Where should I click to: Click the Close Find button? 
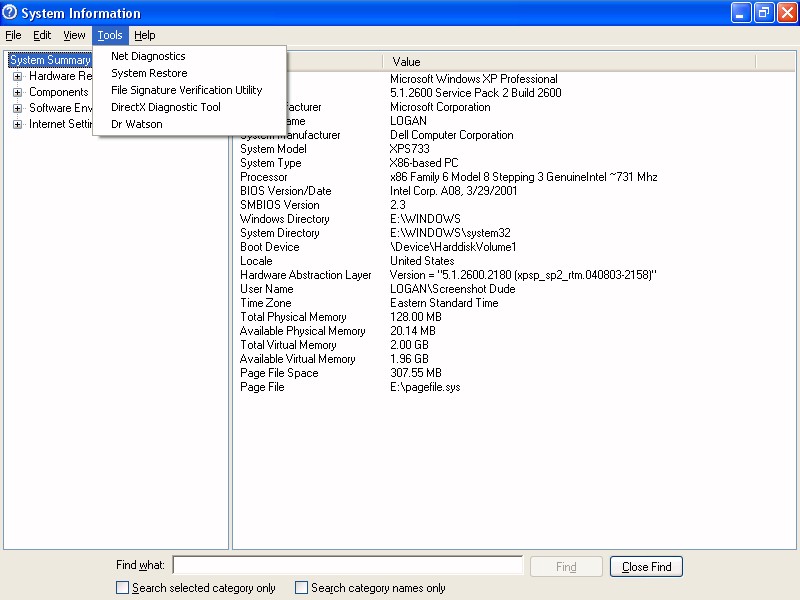(646, 566)
